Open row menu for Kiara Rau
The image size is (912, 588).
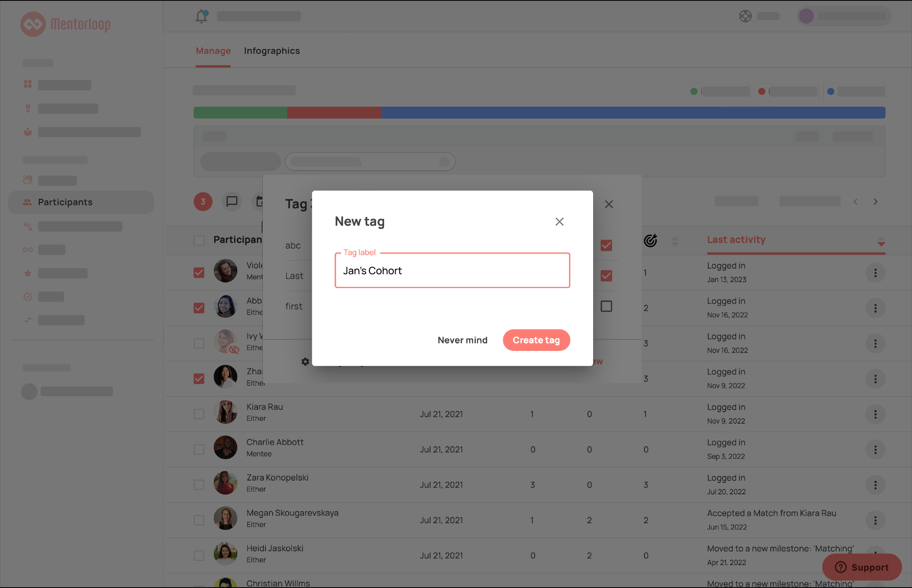point(875,414)
